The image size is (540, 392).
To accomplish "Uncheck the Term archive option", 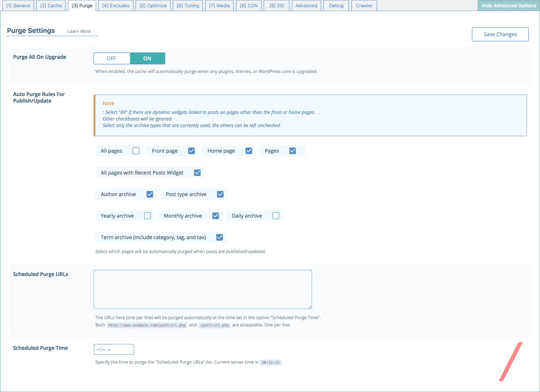I will coord(220,237).
